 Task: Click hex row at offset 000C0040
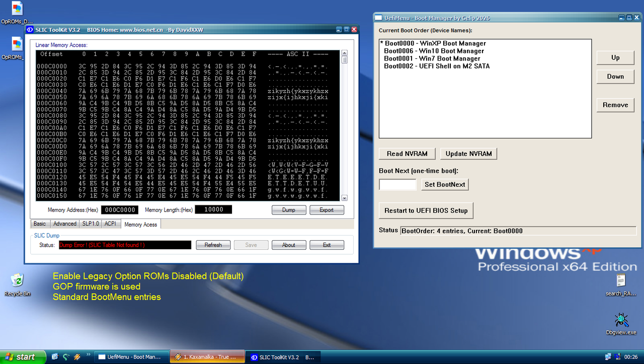[x=182, y=91]
